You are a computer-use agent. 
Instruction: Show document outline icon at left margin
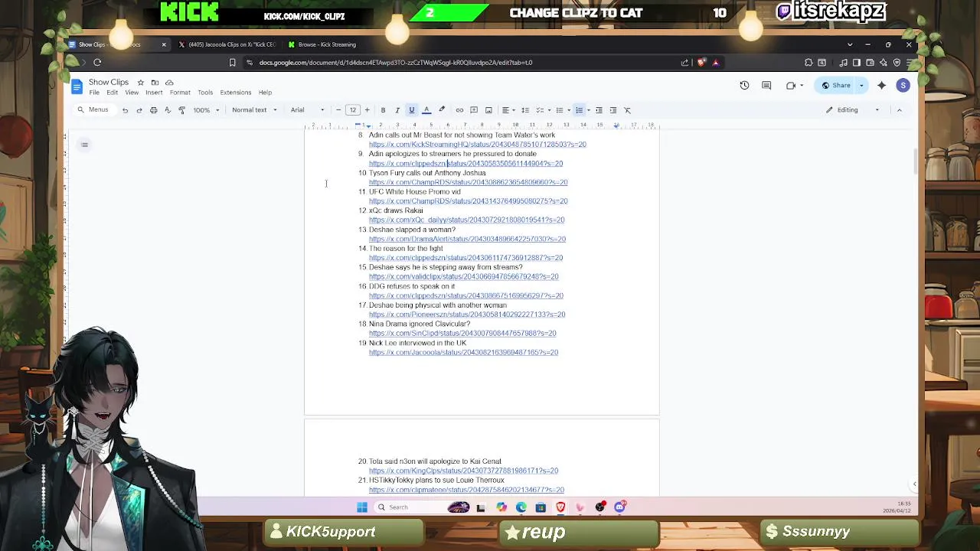click(x=84, y=145)
